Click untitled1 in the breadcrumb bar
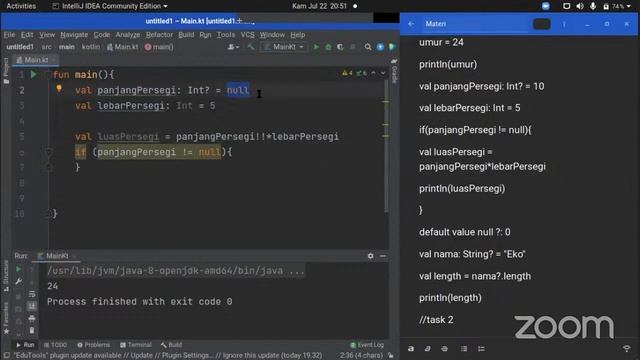This screenshot has height=360, width=640. [x=20, y=47]
